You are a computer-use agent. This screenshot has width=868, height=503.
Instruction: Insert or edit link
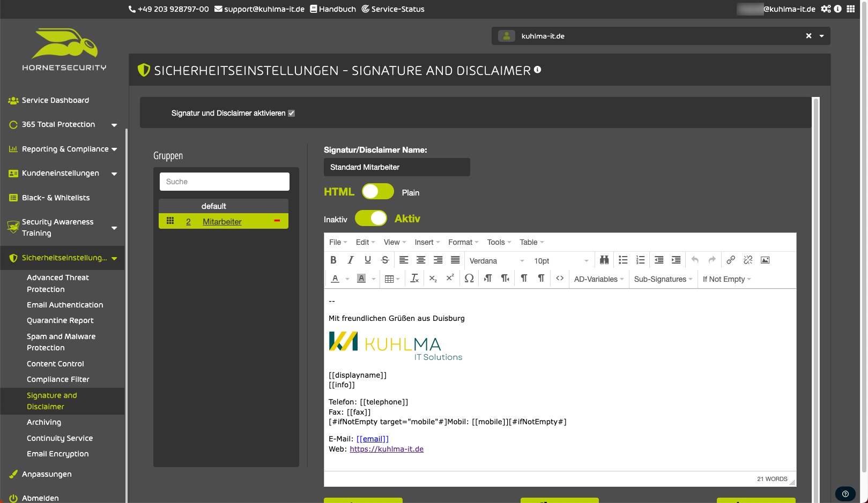pos(731,260)
